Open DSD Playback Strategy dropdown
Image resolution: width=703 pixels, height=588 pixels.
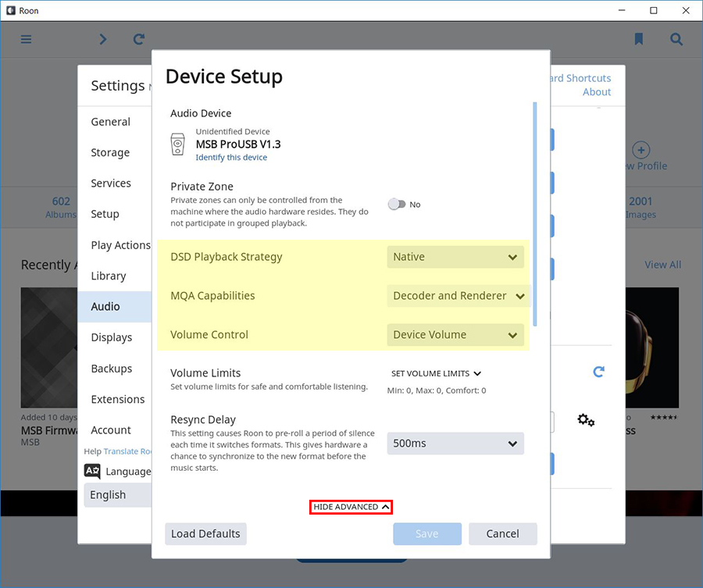pyautogui.click(x=455, y=257)
